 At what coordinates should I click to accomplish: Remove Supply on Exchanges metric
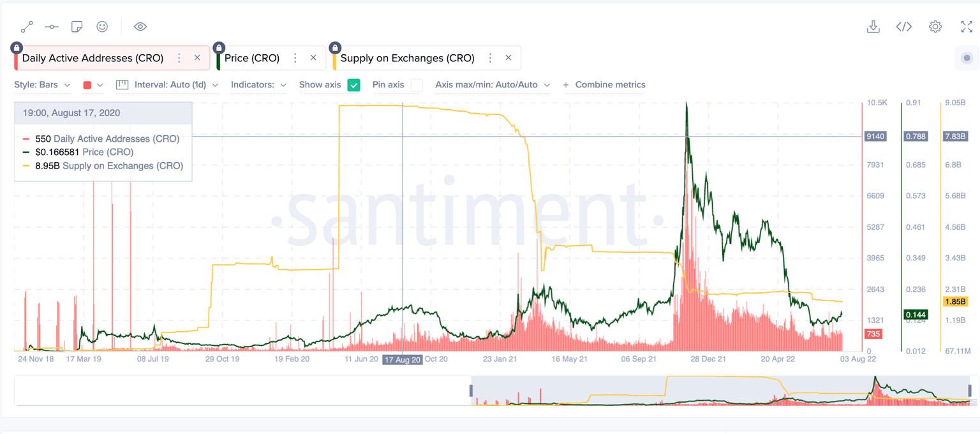[509, 57]
